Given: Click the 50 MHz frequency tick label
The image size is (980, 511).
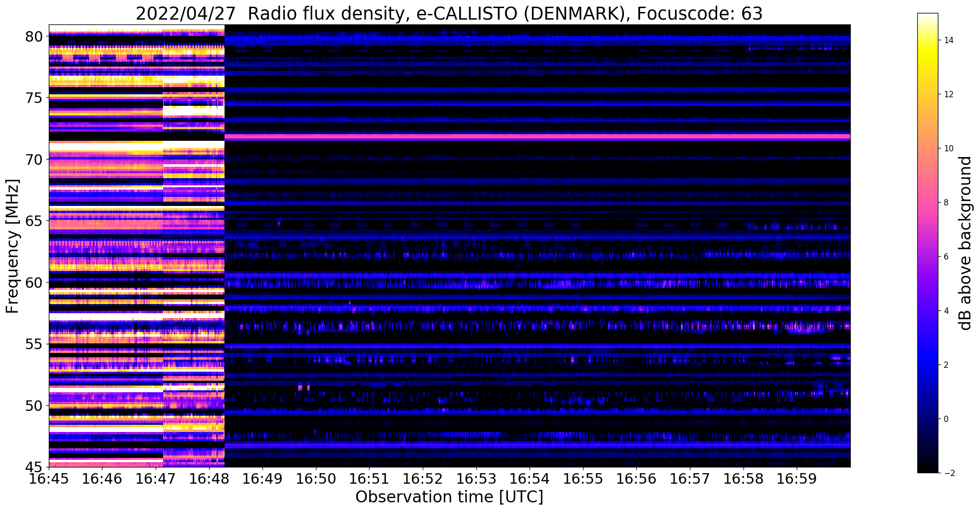Looking at the screenshot, I should [x=34, y=406].
